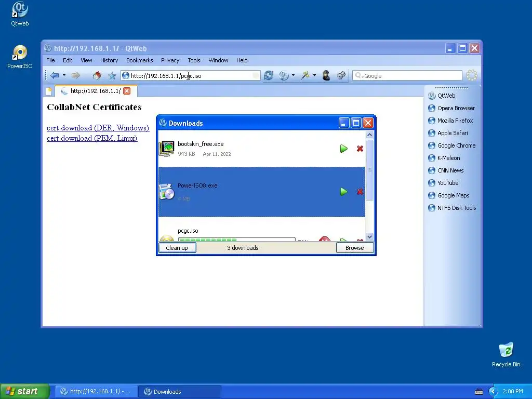Screen dimensions: 532x399
Task: Run bootskin_free.exe with the green play icon
Action: coord(344,149)
